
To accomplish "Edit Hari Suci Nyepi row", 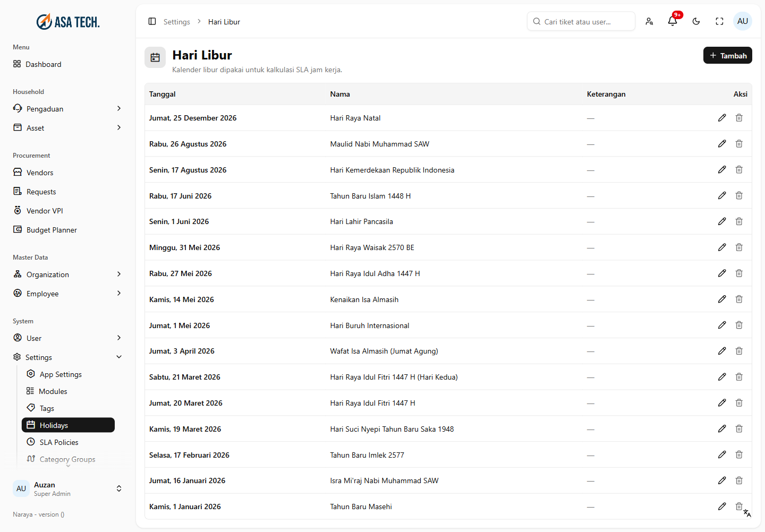I will click(x=722, y=429).
